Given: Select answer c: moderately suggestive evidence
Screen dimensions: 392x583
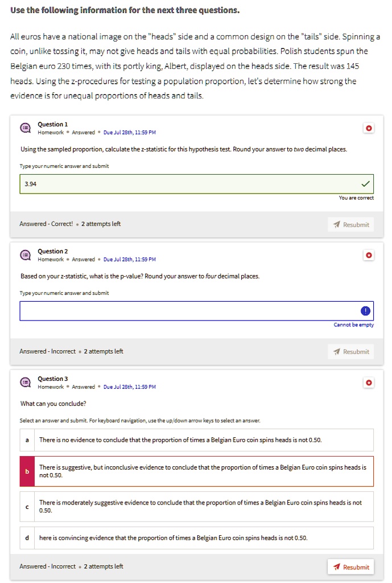Looking at the screenshot, I should tap(196, 506).
